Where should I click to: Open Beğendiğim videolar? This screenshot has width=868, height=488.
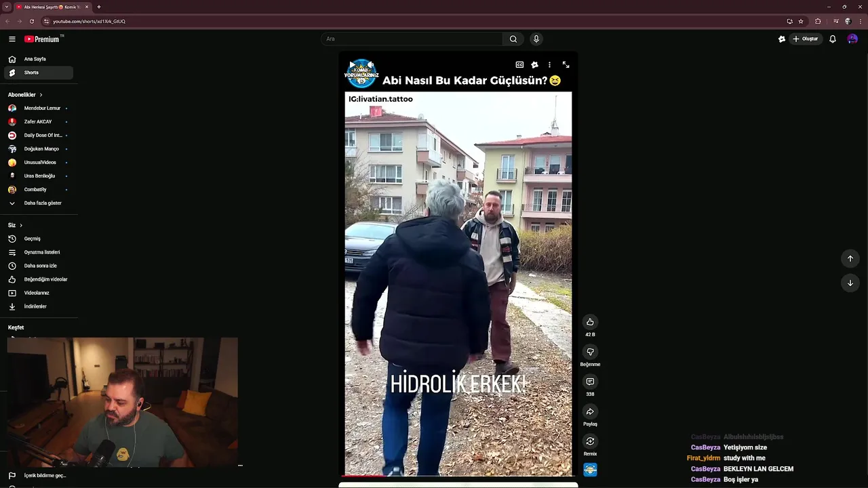39,279
